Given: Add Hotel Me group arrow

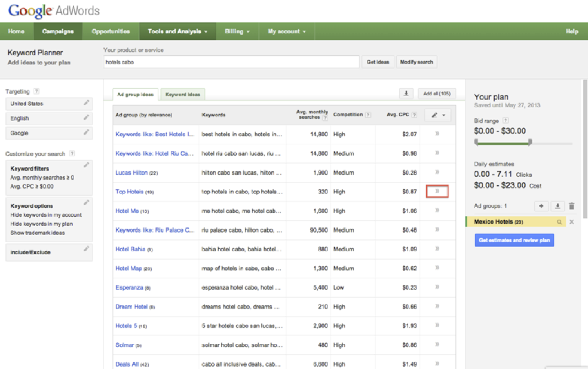Looking at the screenshot, I should click(x=437, y=211).
